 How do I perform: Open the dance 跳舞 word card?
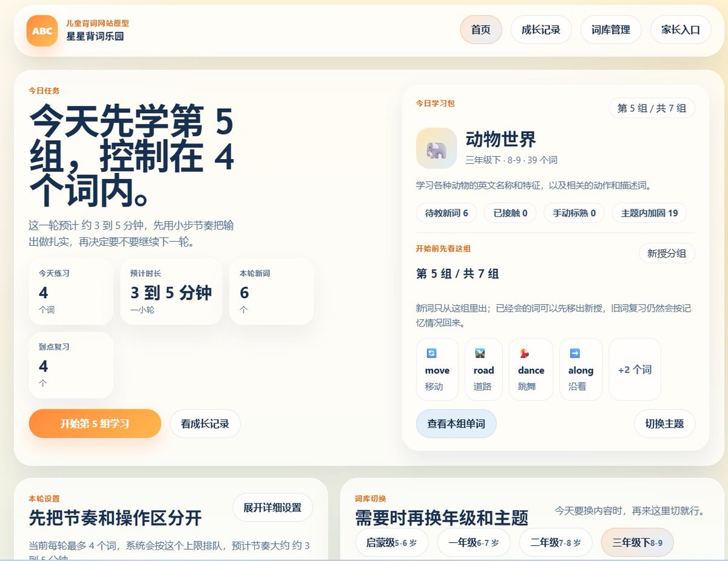[x=531, y=369]
